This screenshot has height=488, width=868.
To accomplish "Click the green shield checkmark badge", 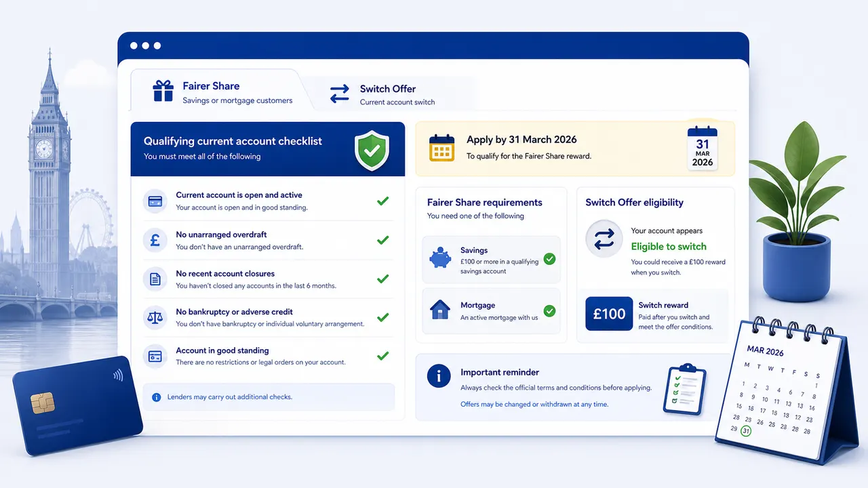I will tap(372, 150).
